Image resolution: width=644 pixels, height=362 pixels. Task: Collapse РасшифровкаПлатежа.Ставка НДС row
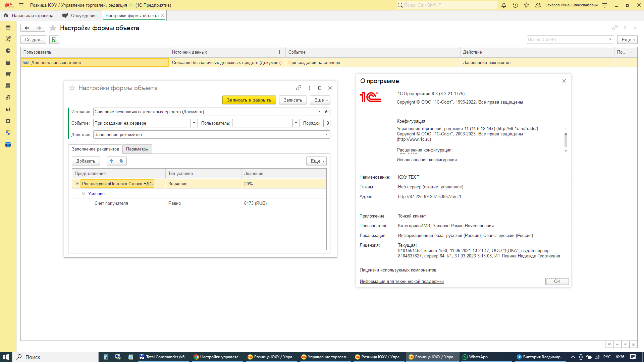coord(77,184)
